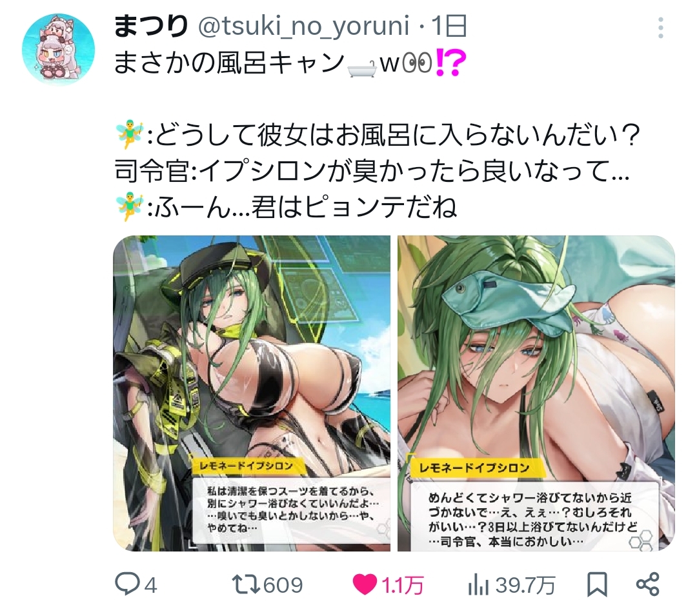Open the 1日 timestamp link

click(x=449, y=26)
